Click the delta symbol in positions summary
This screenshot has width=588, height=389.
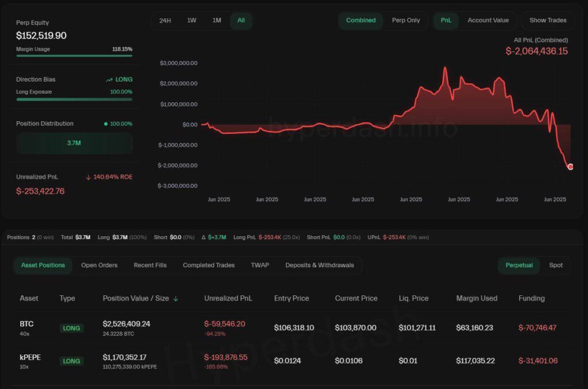click(203, 237)
